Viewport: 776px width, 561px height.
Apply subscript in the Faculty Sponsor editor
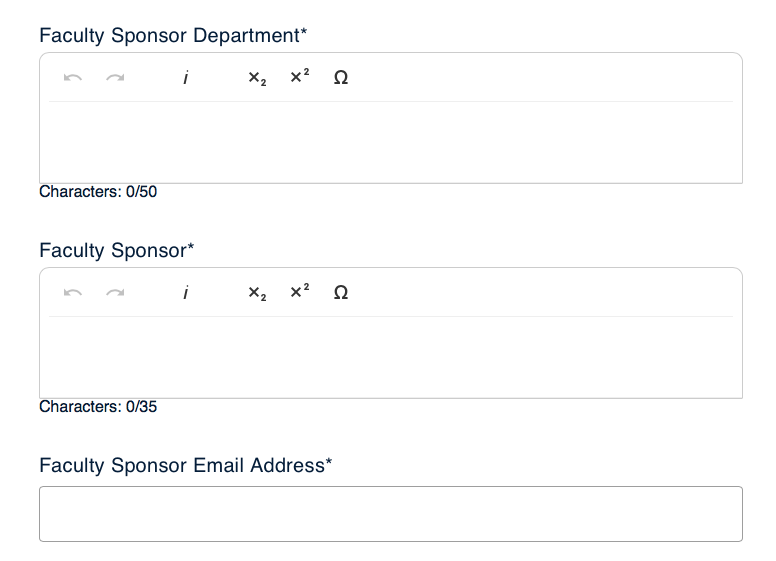(257, 293)
